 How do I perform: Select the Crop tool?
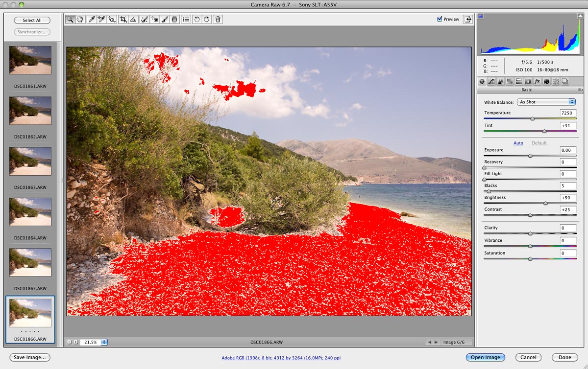[x=123, y=20]
